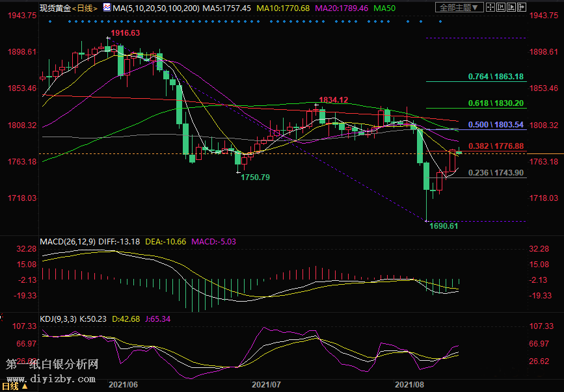
Task: Click the 1750.79 trough price label
Action: 255,177
